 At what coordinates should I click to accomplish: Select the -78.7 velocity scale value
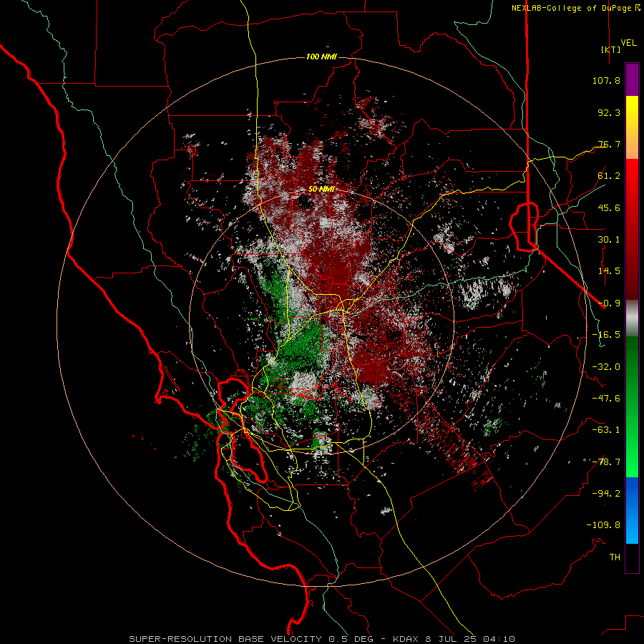[x=606, y=462]
